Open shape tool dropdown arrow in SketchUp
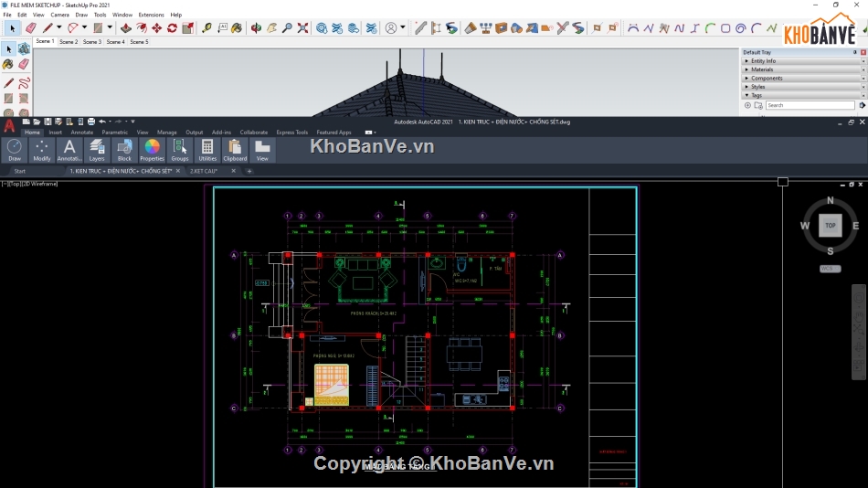Image resolution: width=868 pixels, height=488 pixels. point(110,27)
